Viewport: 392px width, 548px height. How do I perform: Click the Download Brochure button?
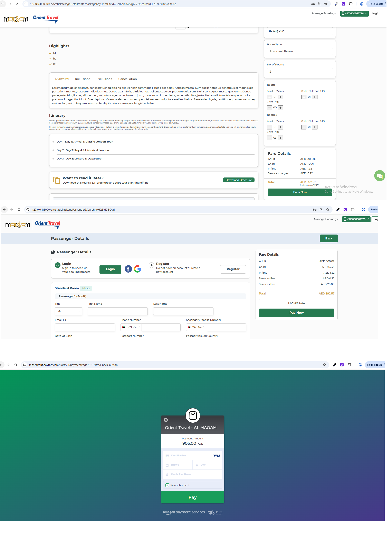pos(242,182)
